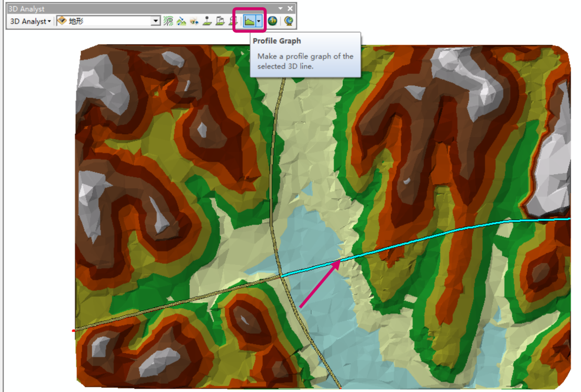This screenshot has width=581, height=392.
Task: Click the yellow road intersection on map
Action: tap(281, 276)
